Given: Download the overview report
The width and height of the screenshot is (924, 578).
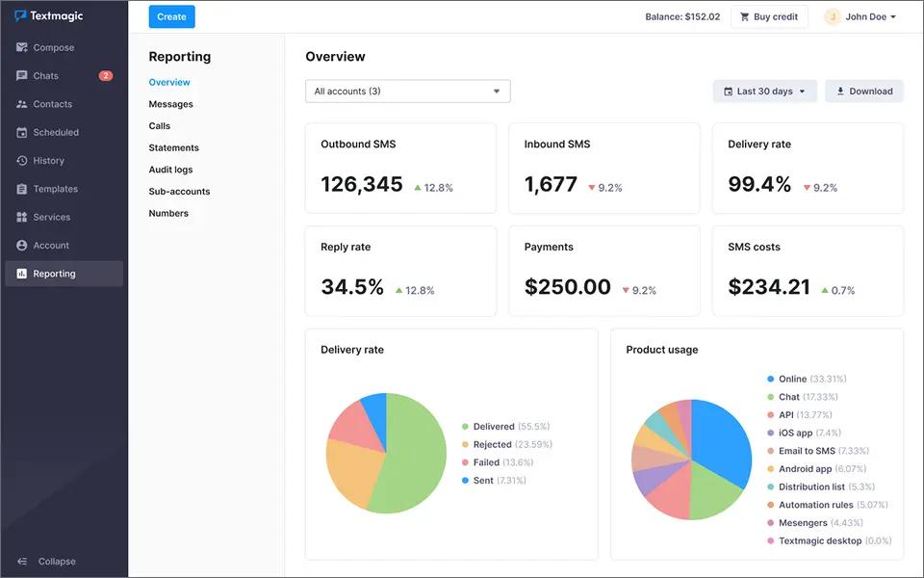Looking at the screenshot, I should [x=864, y=91].
